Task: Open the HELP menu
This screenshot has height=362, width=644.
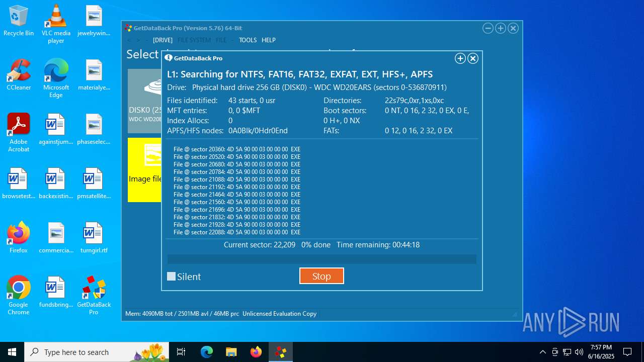Action: 269,40
